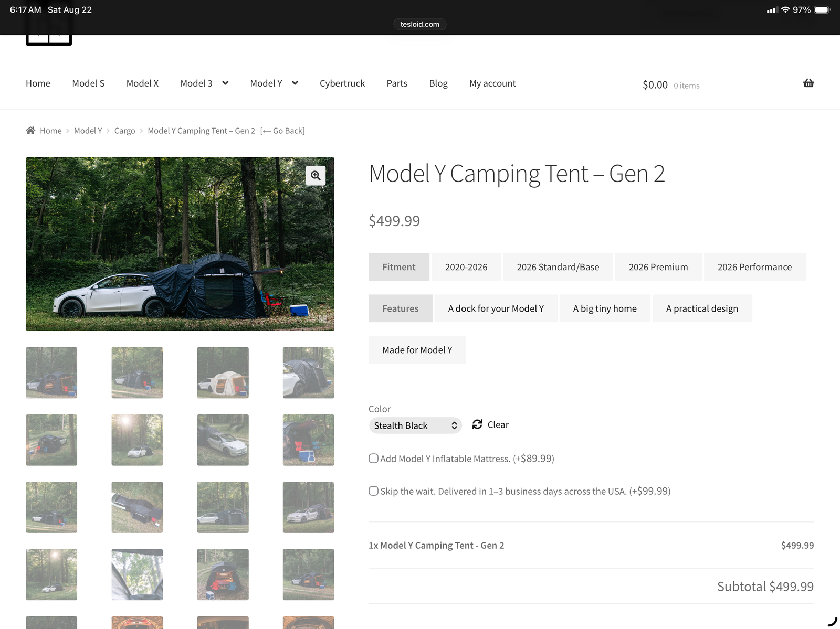Click the 'Color' label above the dropdown
840x629 pixels.
click(380, 409)
